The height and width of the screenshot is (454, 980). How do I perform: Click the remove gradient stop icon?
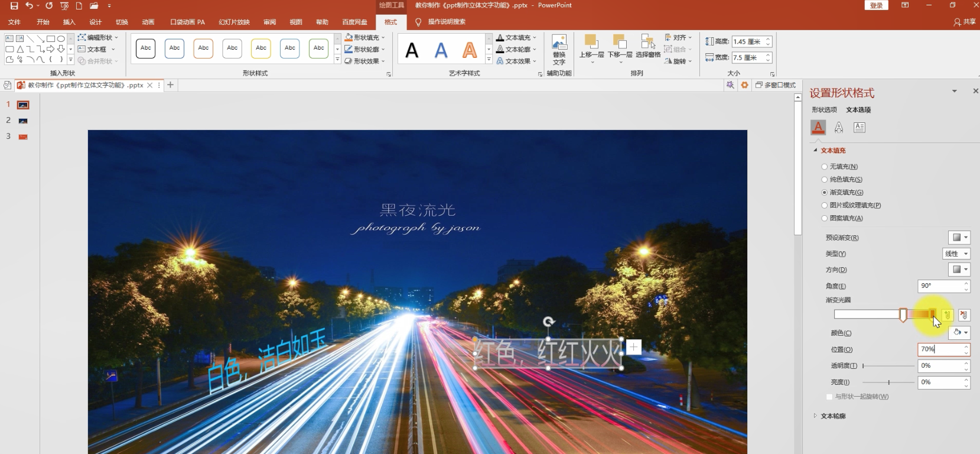[x=963, y=316]
